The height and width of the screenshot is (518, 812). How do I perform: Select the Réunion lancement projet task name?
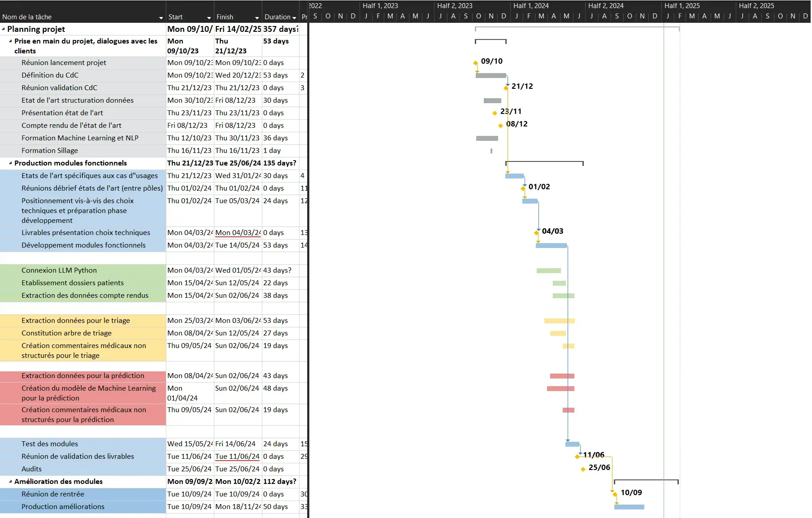pyautogui.click(x=64, y=63)
